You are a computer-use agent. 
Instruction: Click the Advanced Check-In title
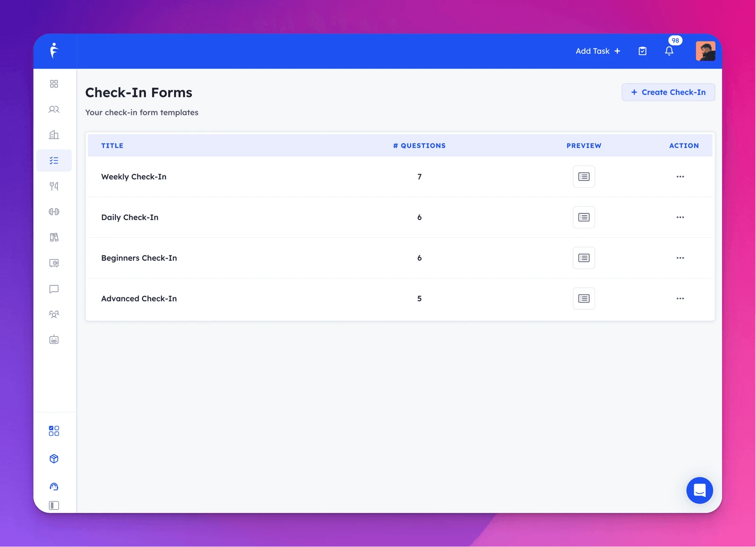point(139,298)
